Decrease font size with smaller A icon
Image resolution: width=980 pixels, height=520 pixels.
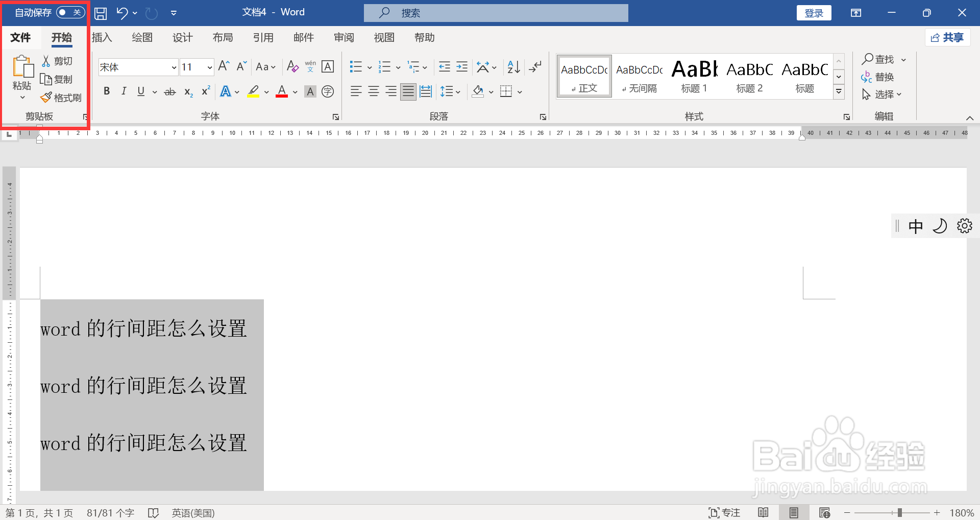[x=241, y=66]
